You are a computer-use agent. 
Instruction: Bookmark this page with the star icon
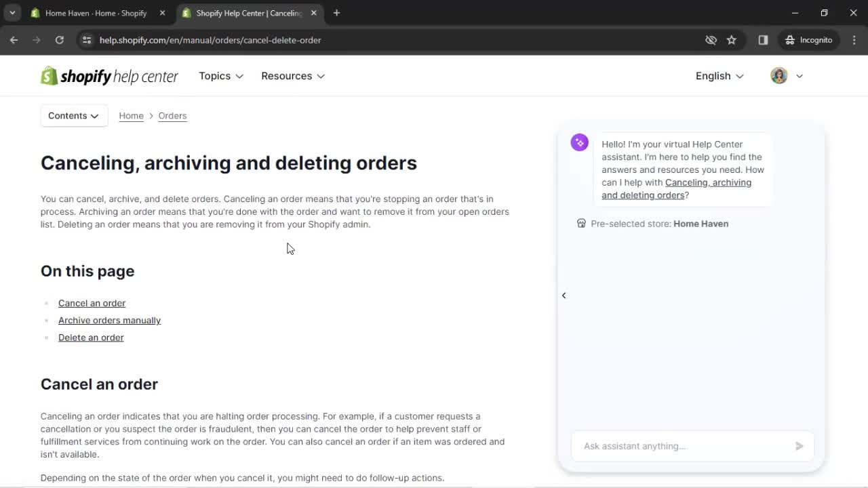click(732, 40)
